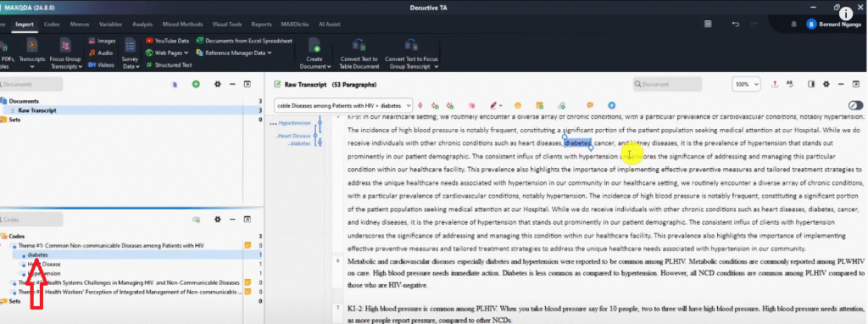Toggle the sidebar display icon in document browser
The height and width of the screenshot is (324, 868).
click(x=811, y=84)
